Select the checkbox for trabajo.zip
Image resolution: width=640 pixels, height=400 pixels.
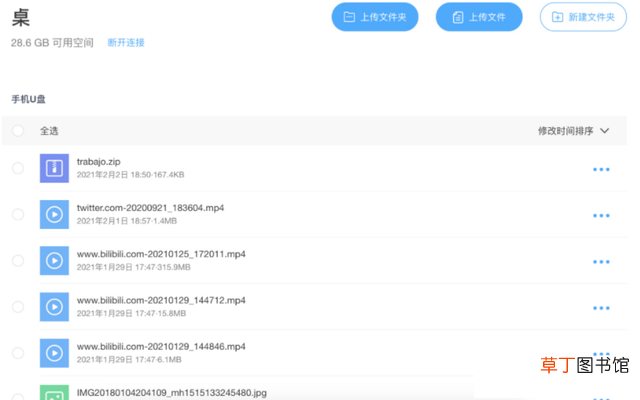pyautogui.click(x=18, y=168)
